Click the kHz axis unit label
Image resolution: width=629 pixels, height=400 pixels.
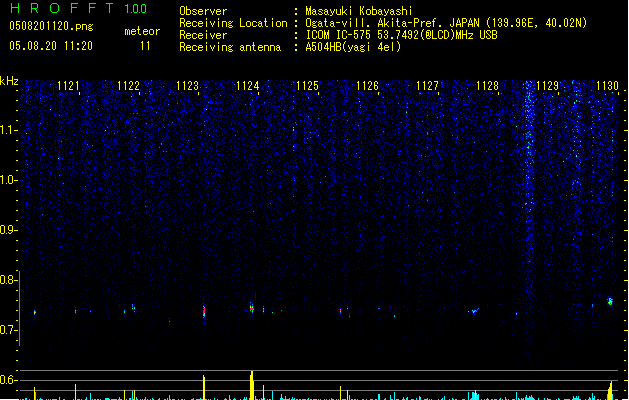pos(9,81)
